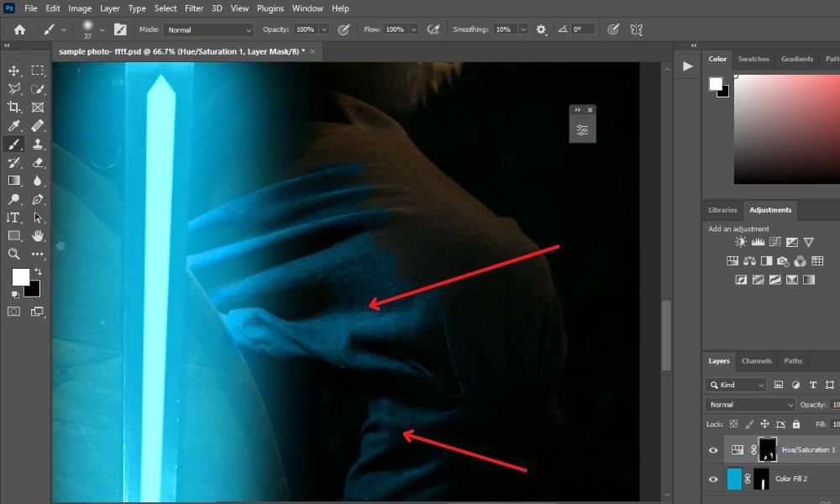Select the Eraser tool

38,162
